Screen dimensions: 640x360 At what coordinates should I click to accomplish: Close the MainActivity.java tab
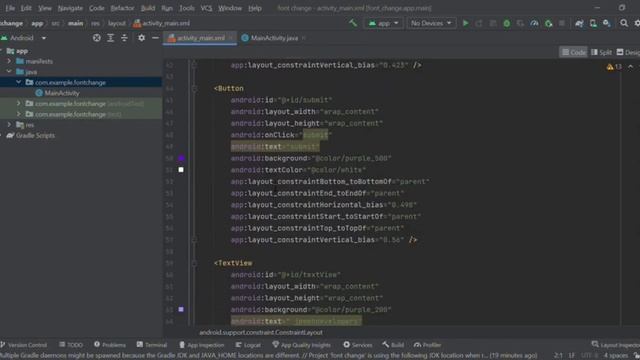pos(304,38)
